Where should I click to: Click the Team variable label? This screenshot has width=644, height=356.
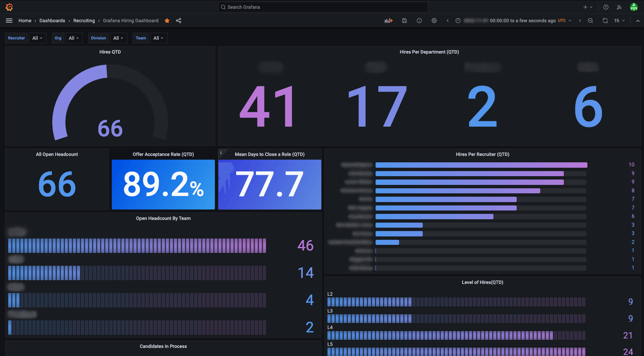click(141, 38)
